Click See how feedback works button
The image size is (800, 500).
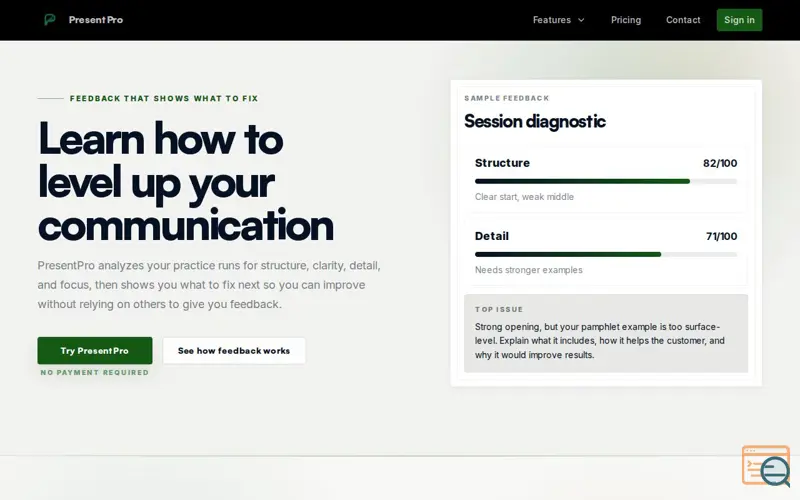(234, 351)
